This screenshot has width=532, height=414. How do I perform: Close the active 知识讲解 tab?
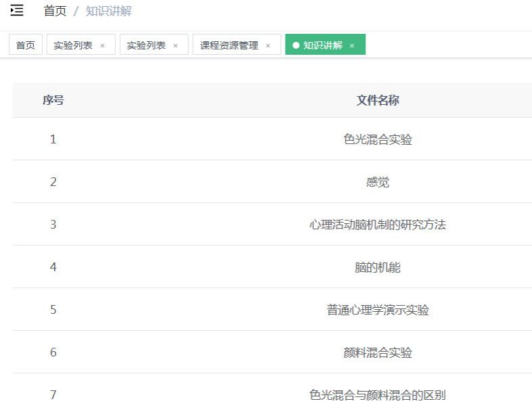(352, 46)
